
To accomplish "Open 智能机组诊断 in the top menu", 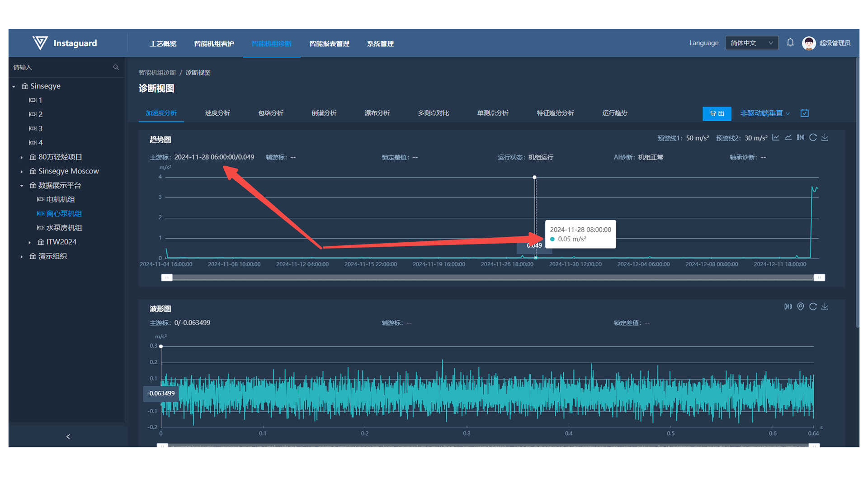I will [x=271, y=43].
